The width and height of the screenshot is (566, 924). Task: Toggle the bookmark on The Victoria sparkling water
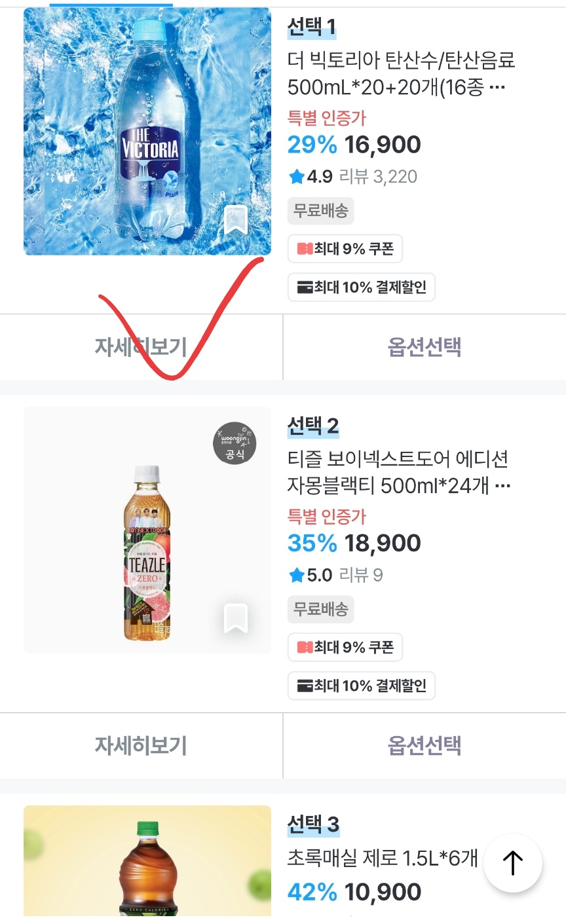coord(236,221)
